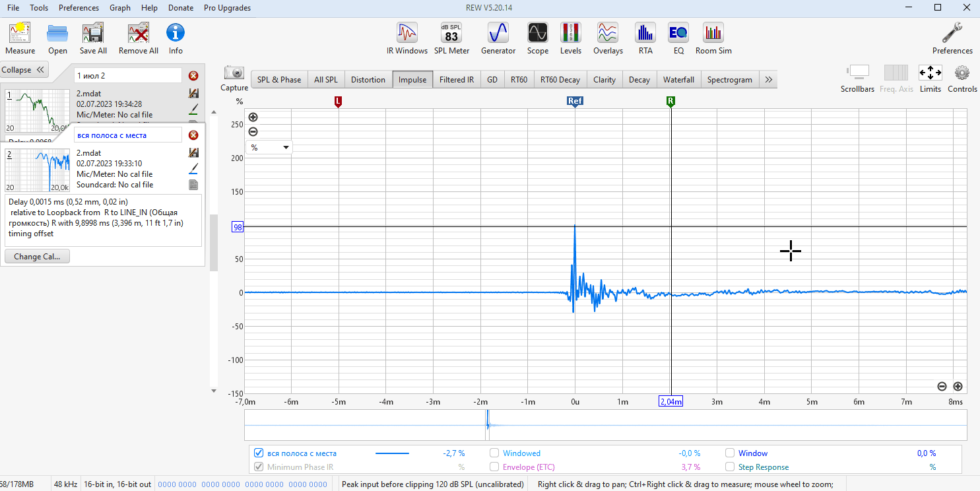Enable the Step Response checkbox
The width and height of the screenshot is (980, 491).
pos(730,467)
